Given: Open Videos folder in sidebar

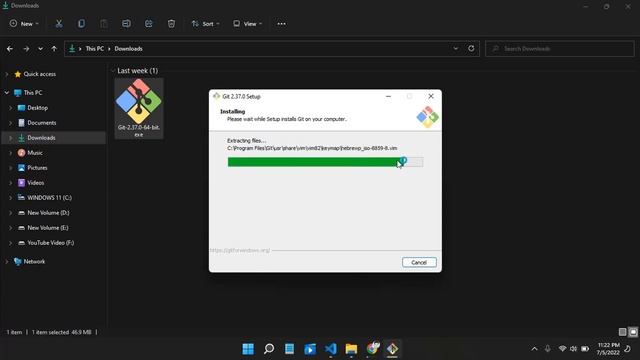Looking at the screenshot, I should (36, 183).
